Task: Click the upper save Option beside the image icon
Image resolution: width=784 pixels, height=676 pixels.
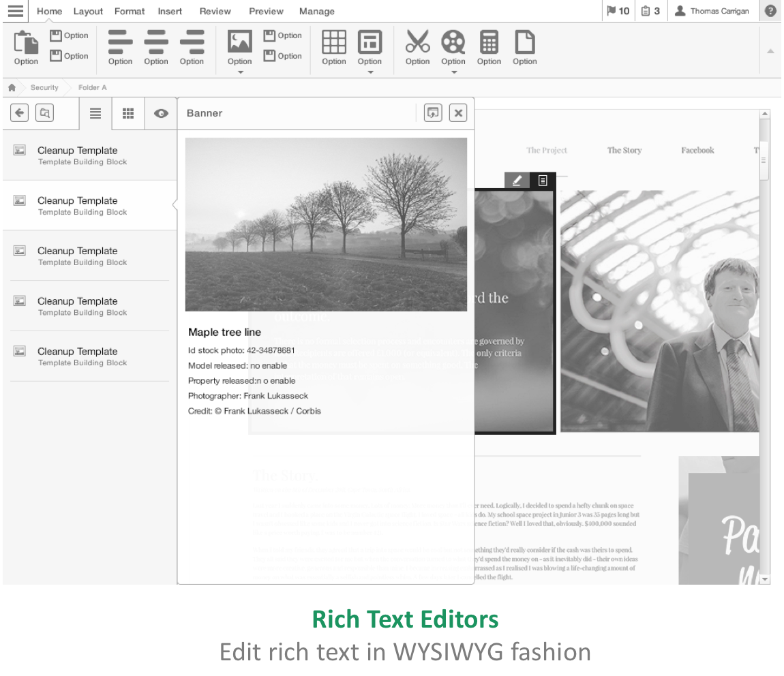Action: click(x=283, y=35)
